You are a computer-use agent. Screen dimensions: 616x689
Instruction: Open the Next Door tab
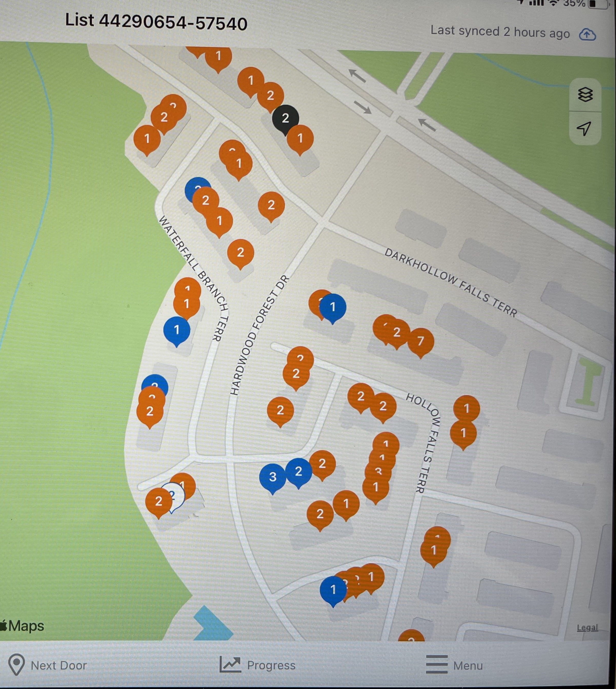pos(47,665)
